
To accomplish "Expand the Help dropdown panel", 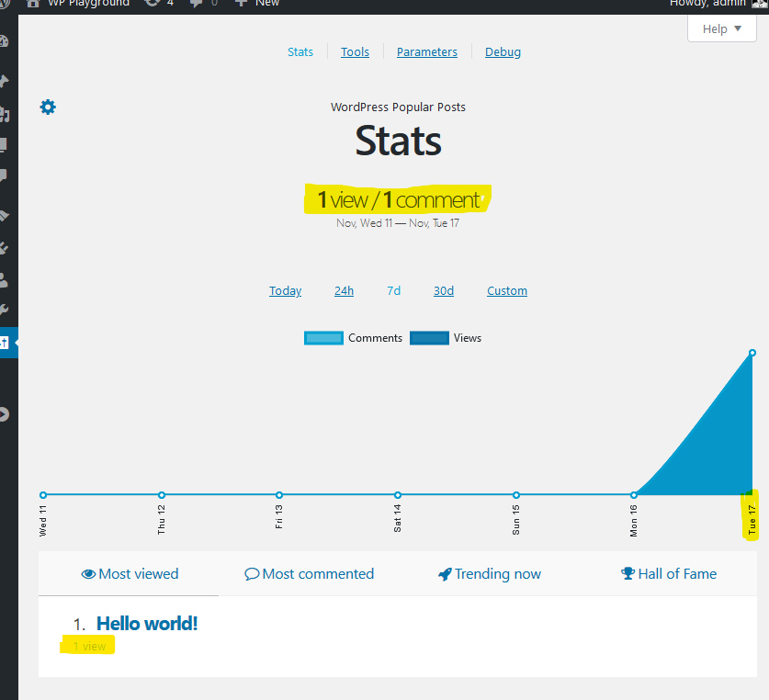I will coord(721,29).
